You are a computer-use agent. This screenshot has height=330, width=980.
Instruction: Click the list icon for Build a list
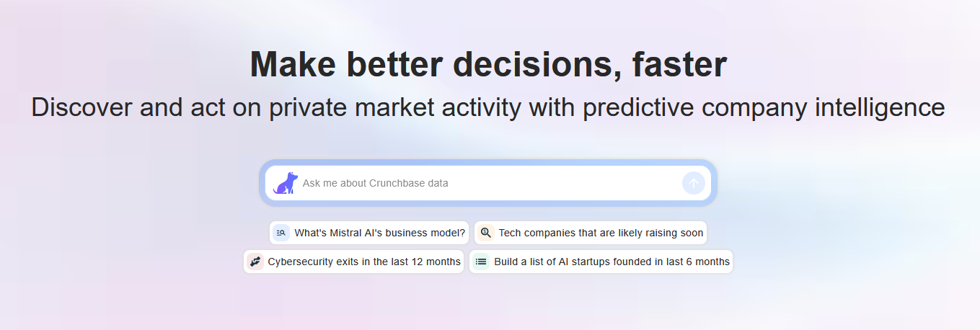(x=481, y=262)
